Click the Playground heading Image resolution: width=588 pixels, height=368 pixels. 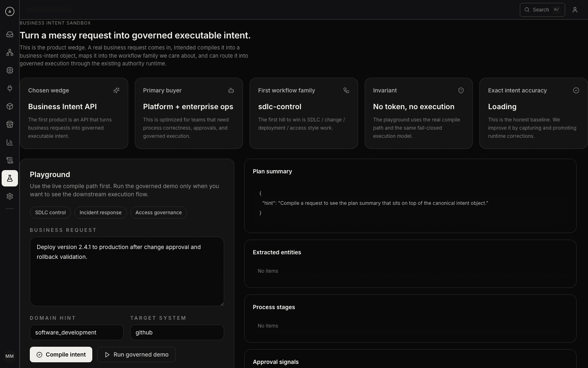click(50, 175)
